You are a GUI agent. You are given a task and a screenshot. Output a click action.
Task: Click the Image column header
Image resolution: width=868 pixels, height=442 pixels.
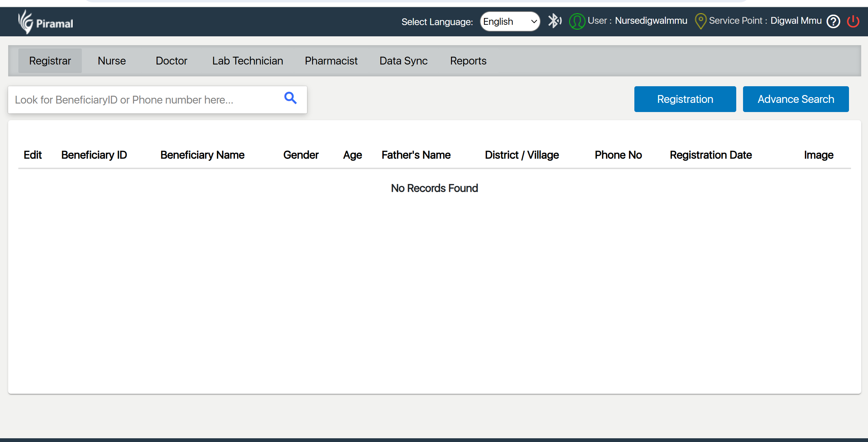coord(818,155)
